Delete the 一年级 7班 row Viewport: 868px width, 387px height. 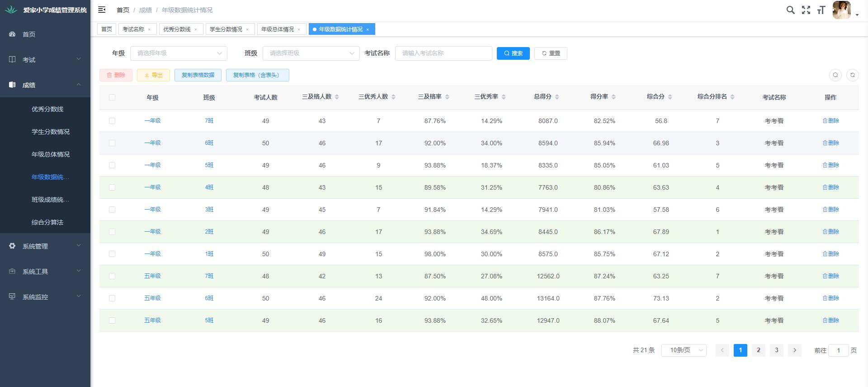[830, 121]
